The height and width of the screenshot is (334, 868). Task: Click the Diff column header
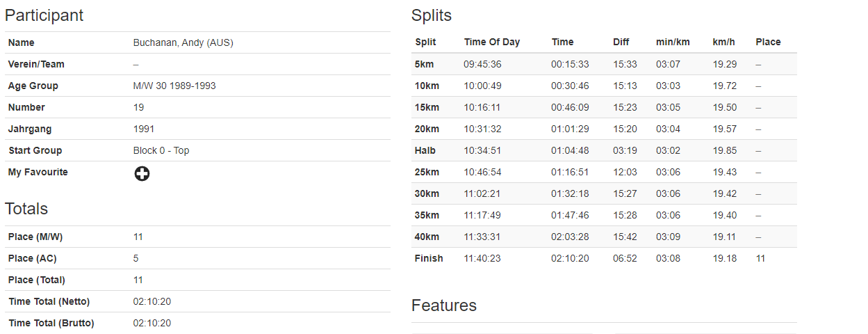pos(621,42)
